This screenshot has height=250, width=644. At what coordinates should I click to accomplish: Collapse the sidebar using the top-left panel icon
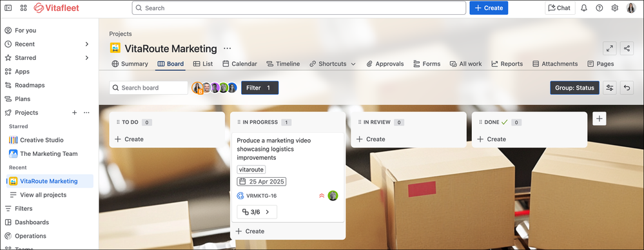(x=8, y=8)
